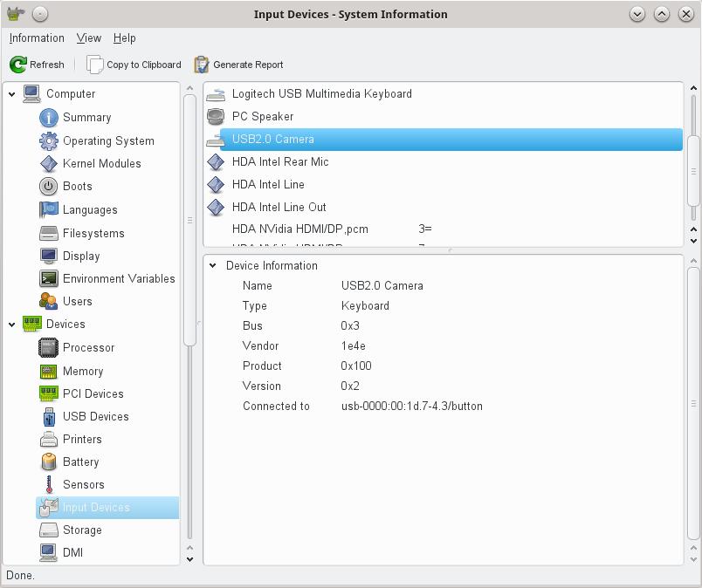Screen dimensions: 702x588
Task: Select HDA Intel Rear Mic entry
Action: pyautogui.click(x=279, y=161)
